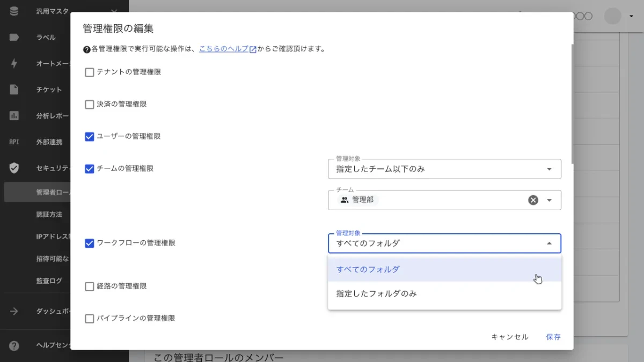Uncheck the チームの管理権限 checkbox
Screen dimensions: 644x362
pos(90,169)
